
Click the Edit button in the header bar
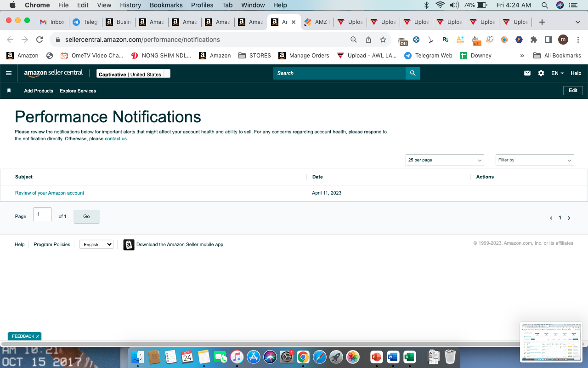573,91
